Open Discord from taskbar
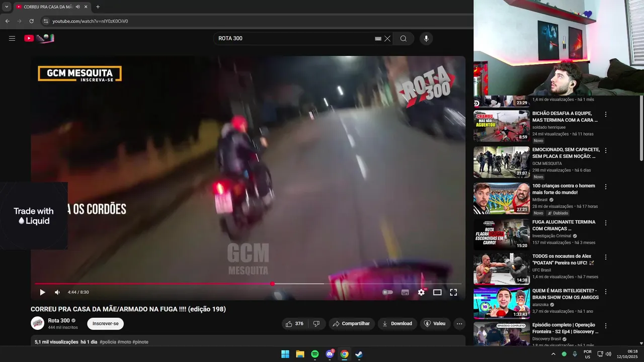 (330, 354)
